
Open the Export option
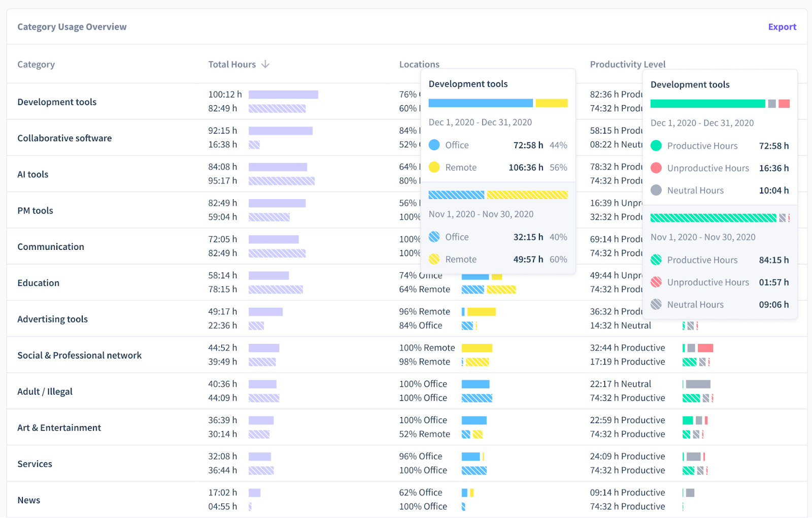[782, 26]
